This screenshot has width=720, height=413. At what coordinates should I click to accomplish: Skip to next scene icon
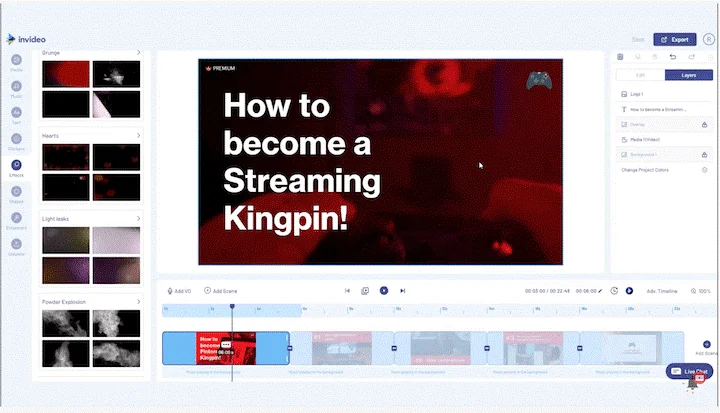402,291
